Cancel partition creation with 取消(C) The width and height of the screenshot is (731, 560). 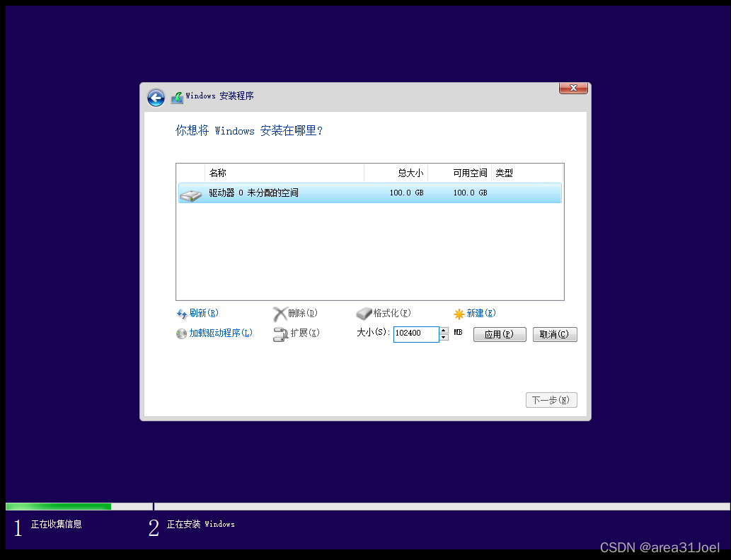point(555,334)
